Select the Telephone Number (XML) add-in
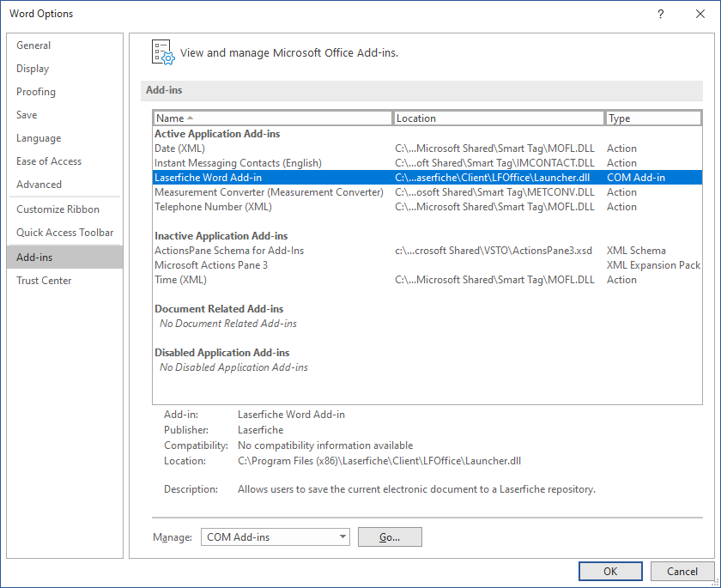Image resolution: width=721 pixels, height=588 pixels. coord(427,207)
